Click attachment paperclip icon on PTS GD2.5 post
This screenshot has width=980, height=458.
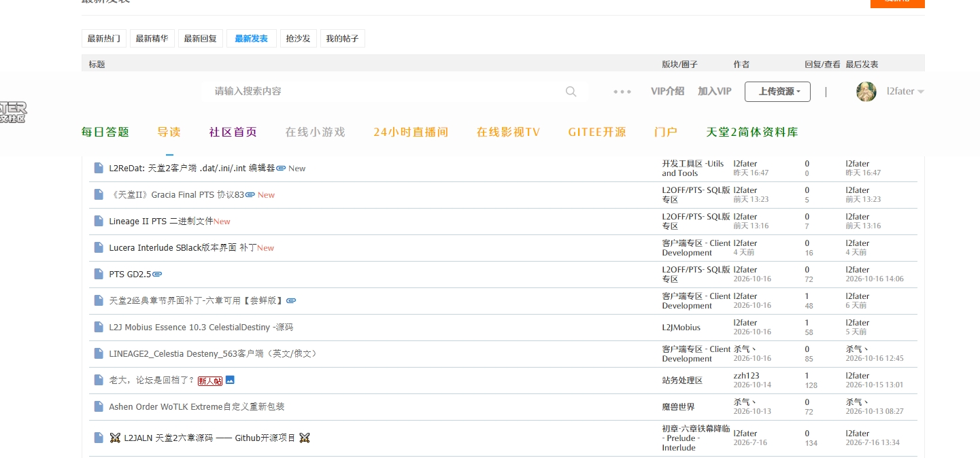(x=157, y=274)
